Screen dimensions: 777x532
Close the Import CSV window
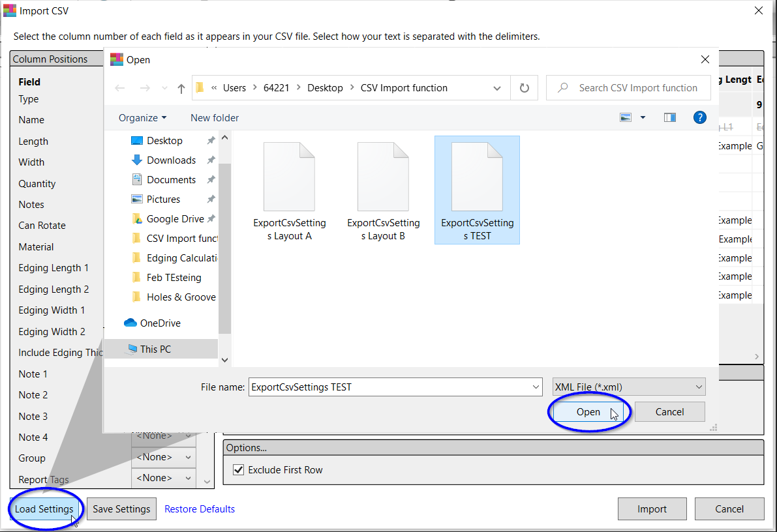(x=758, y=10)
